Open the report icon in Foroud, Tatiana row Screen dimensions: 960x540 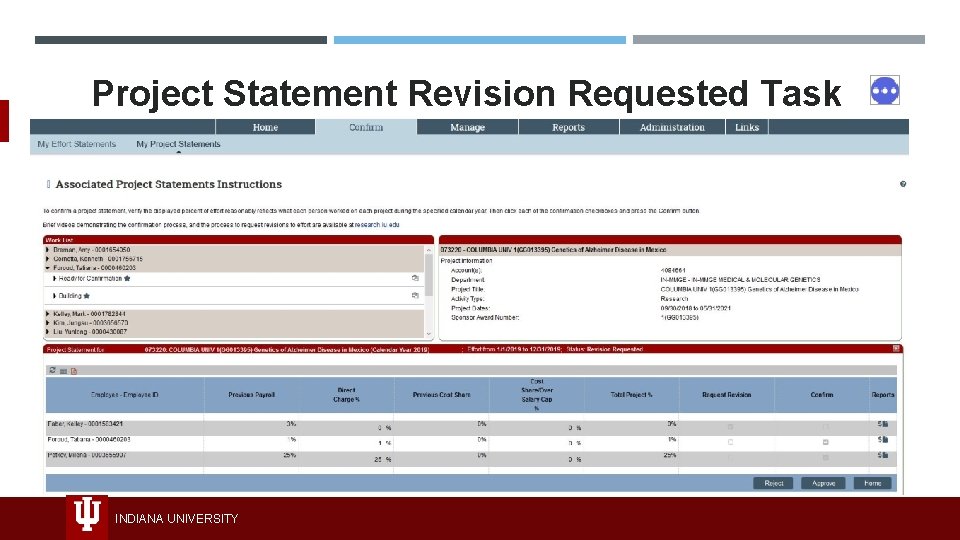point(883,440)
